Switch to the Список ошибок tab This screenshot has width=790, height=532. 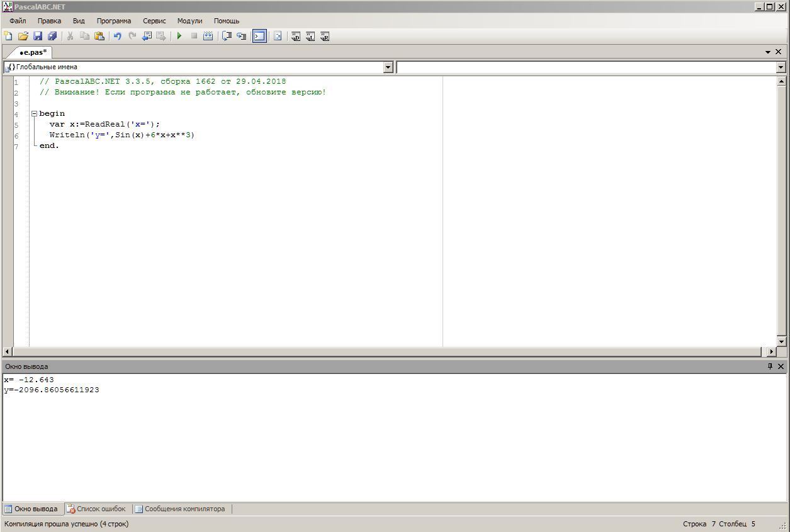pos(97,509)
